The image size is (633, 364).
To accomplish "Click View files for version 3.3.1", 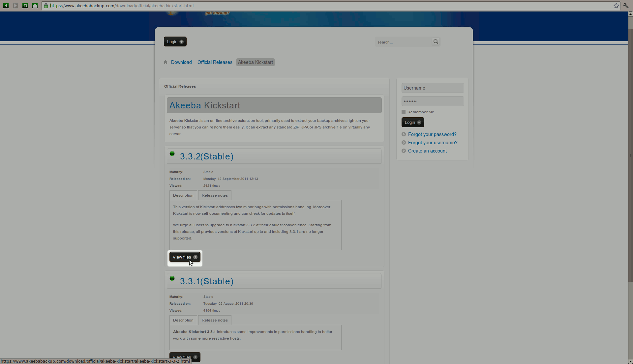I will pyautogui.click(x=185, y=357).
